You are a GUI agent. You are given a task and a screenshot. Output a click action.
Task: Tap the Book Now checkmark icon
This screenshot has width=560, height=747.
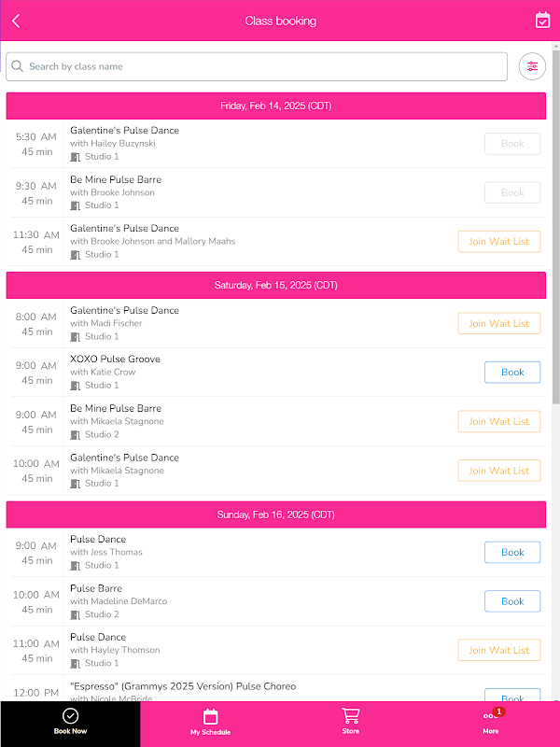pos(70,716)
